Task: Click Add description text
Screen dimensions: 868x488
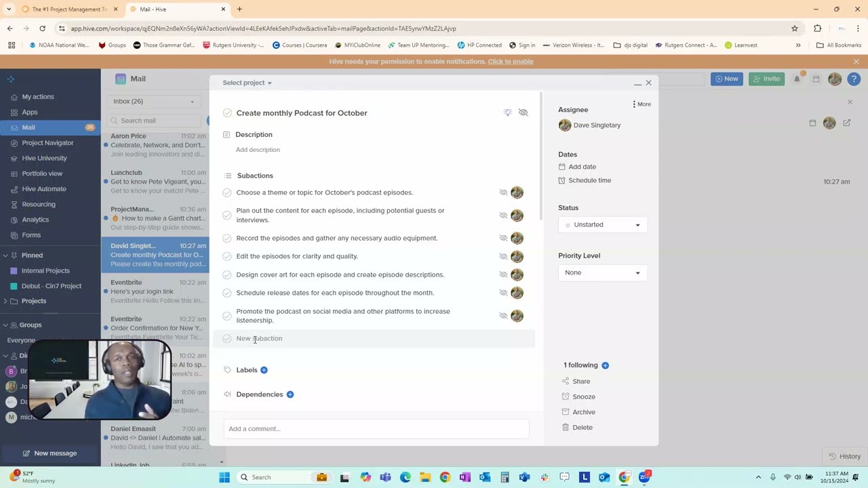Action: pos(258,150)
